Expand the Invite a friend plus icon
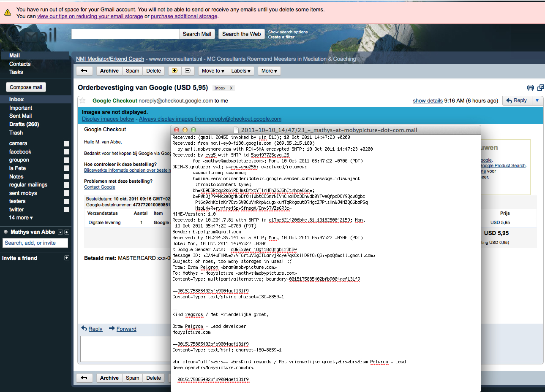 pyautogui.click(x=66, y=258)
